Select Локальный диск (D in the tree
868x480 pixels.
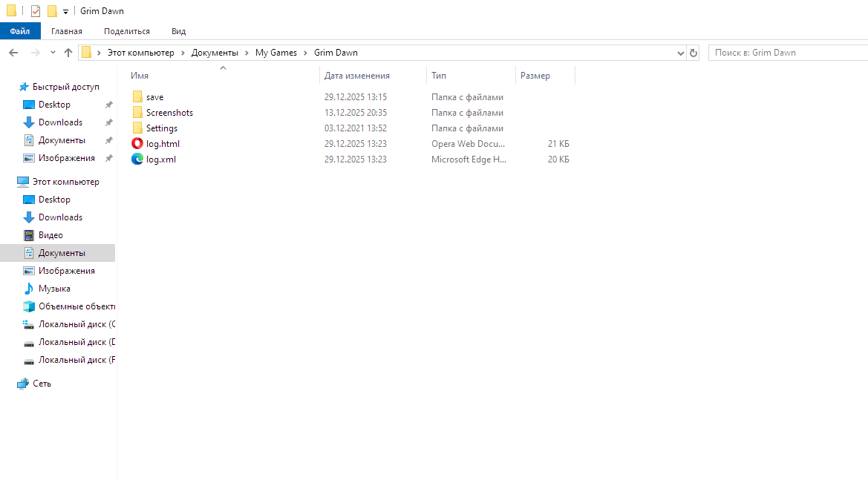pos(77,342)
